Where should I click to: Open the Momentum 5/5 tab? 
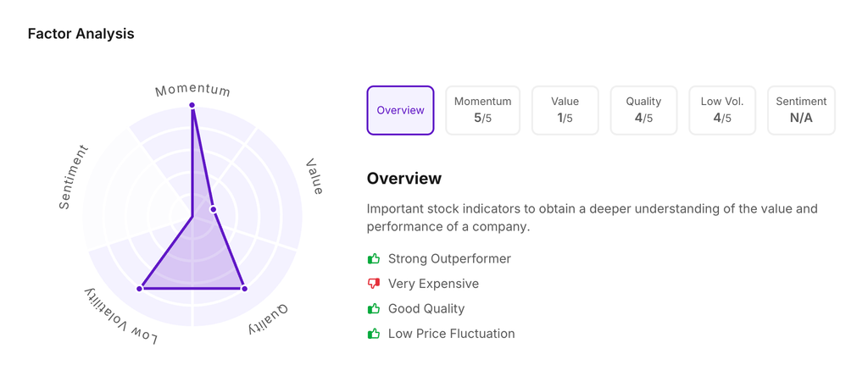482,110
